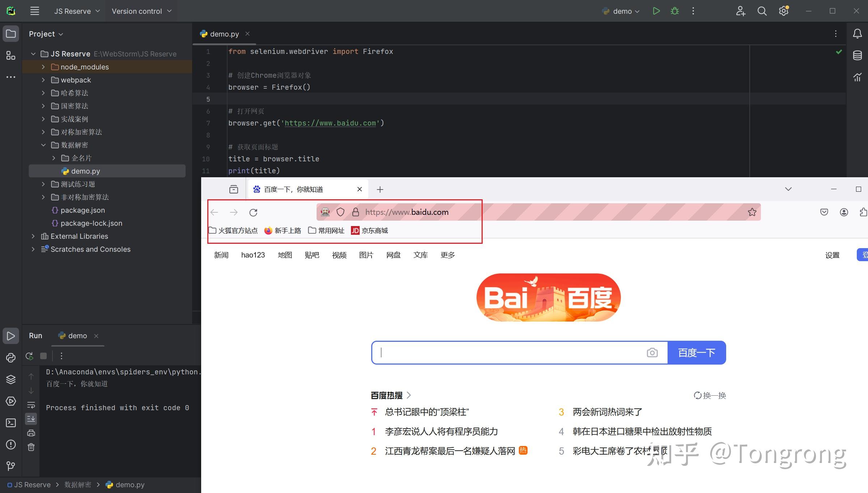Screen dimensions: 868x493
Task: Rerun demo using the circular arrow icon
Action: tap(29, 356)
